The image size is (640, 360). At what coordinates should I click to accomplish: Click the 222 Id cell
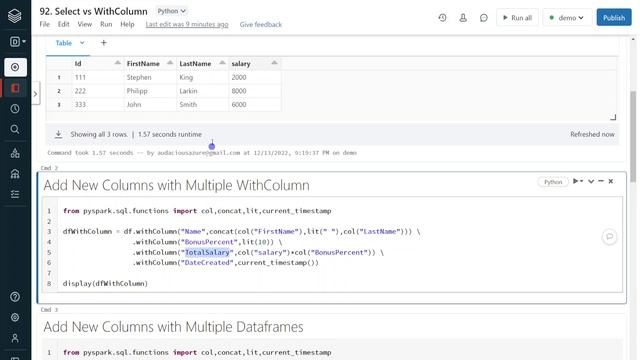point(98,91)
